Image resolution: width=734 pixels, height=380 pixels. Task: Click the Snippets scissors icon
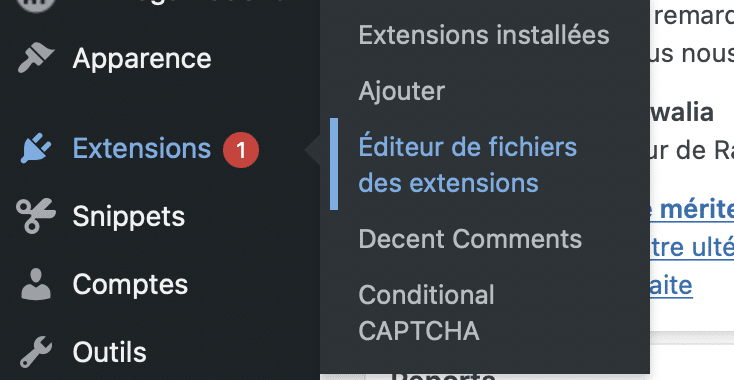coord(36,216)
